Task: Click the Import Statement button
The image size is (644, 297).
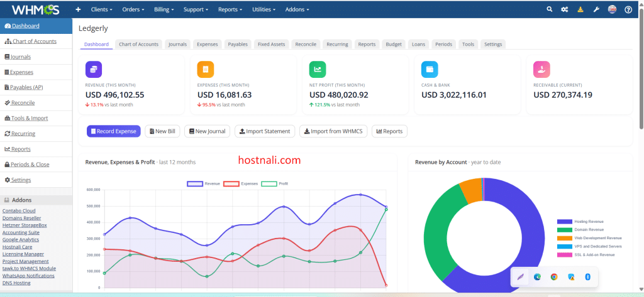Action: pos(265,131)
